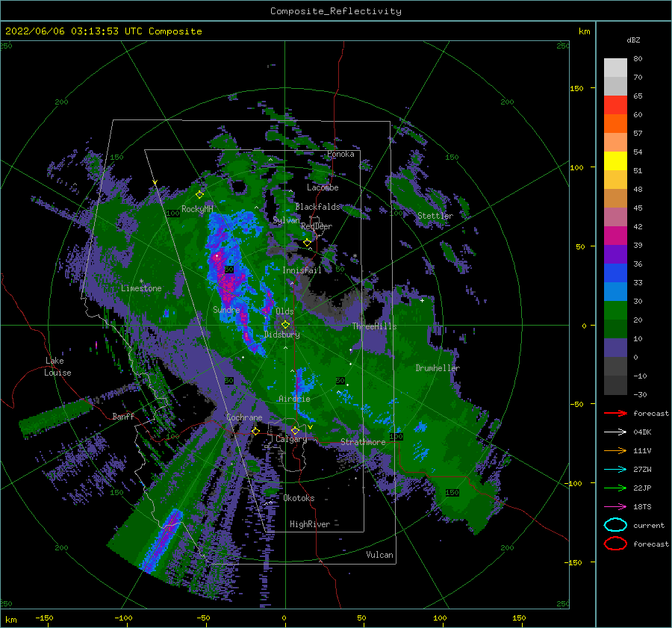
Task: Click the Strathmore town label
Action: pos(363,442)
